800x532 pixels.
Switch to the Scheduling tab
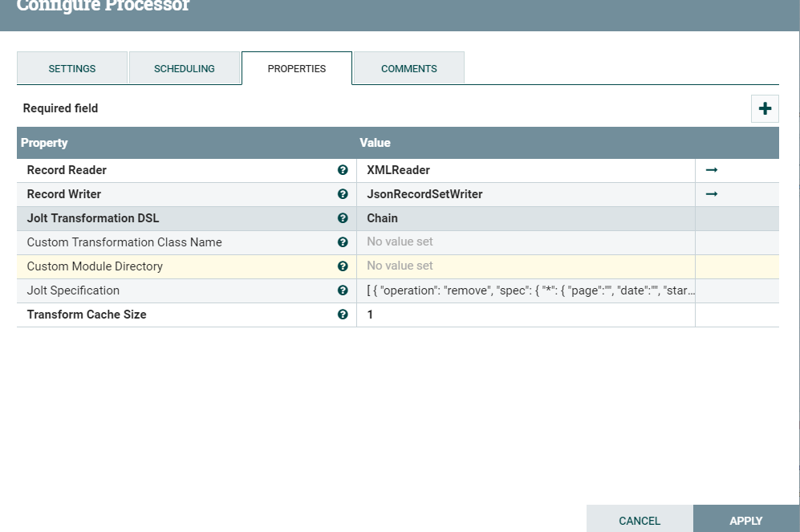coord(185,68)
